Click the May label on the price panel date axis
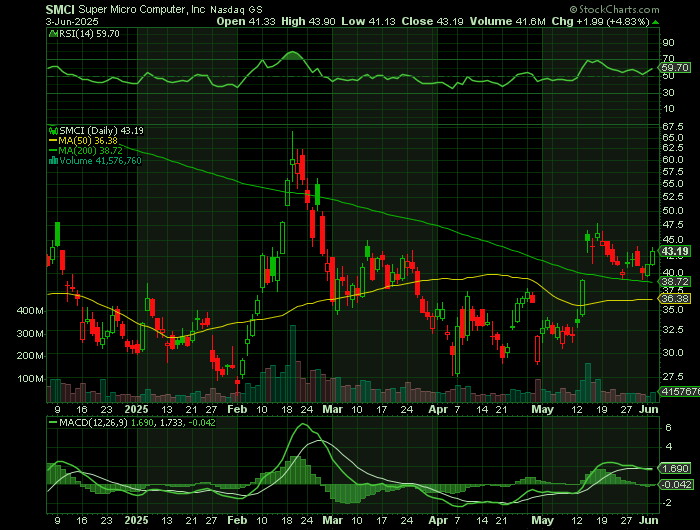The image size is (700, 530). coord(542,409)
